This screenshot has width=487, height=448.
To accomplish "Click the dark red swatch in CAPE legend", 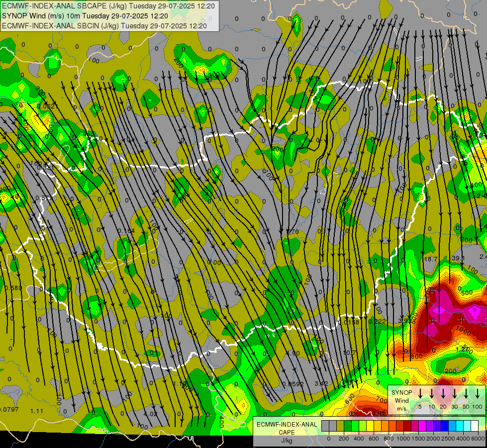I will (407, 426).
